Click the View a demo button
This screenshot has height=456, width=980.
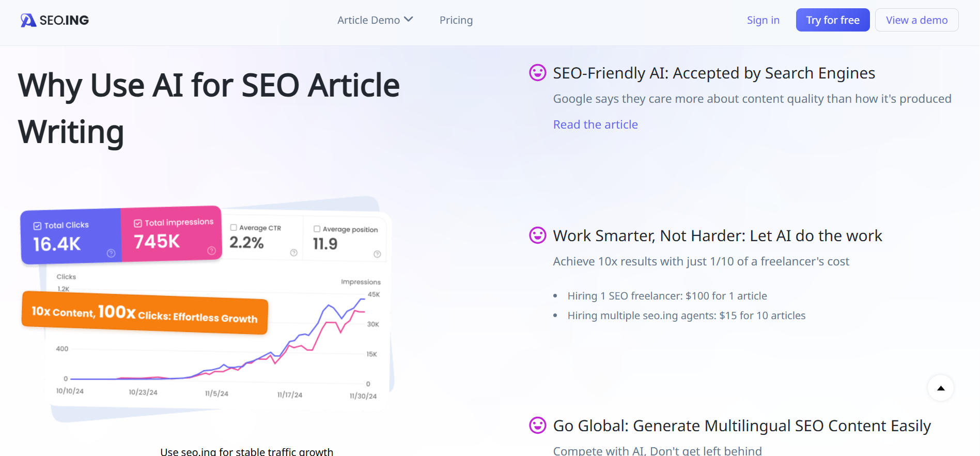click(x=916, y=20)
